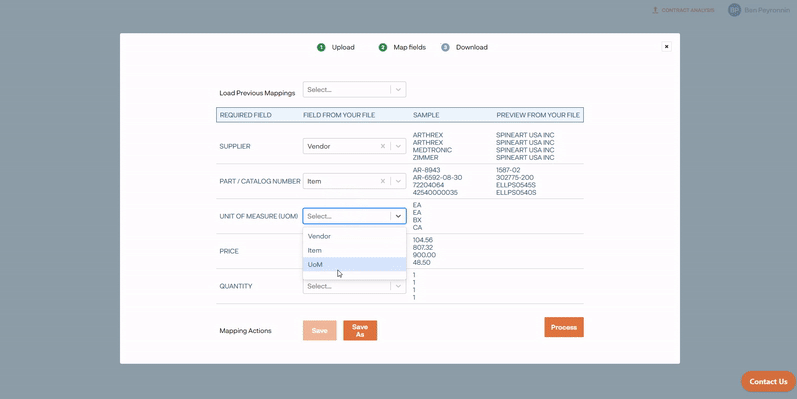797x399 pixels.
Task: Open the Quantity field dropdown arrow
Action: point(398,287)
